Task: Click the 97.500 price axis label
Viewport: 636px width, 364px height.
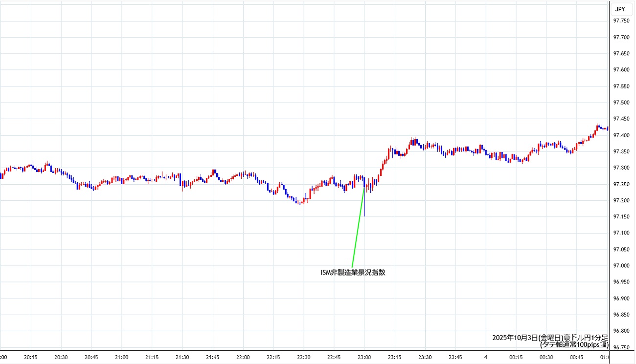Action: [x=621, y=103]
